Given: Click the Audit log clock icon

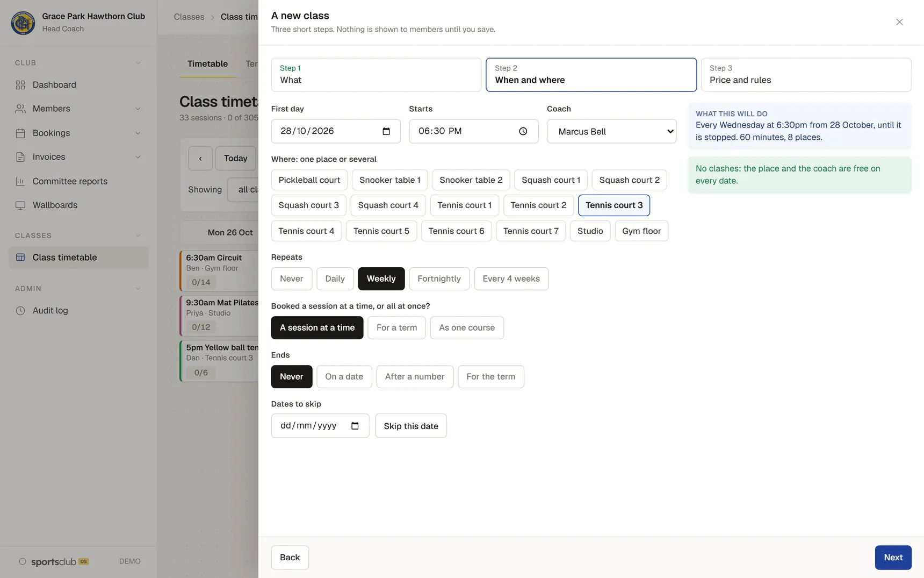Looking at the screenshot, I should 20,311.
